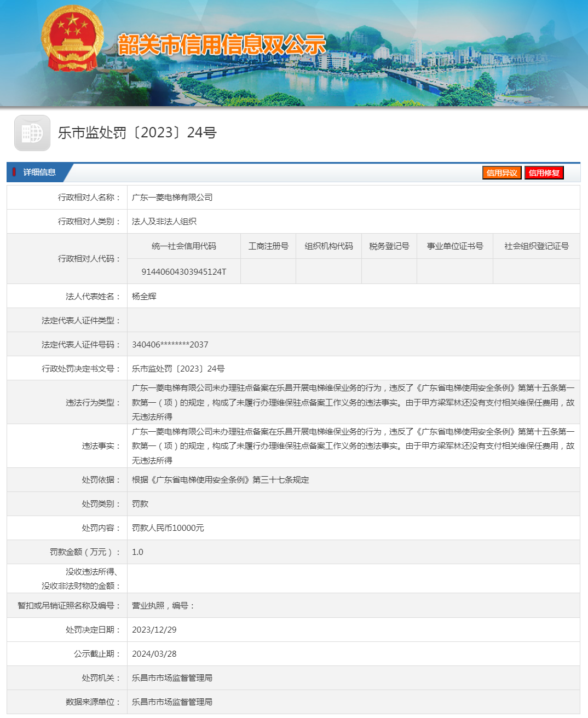Click 罚款人民币10000元 value
Image resolution: width=588 pixels, height=718 pixels.
[x=168, y=528]
